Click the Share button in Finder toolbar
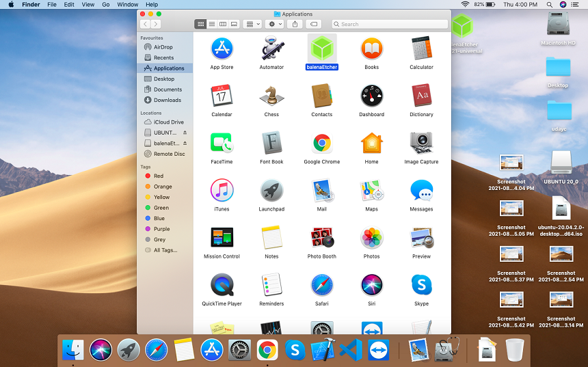Viewport: 588px width, 367px height. pyautogui.click(x=295, y=24)
